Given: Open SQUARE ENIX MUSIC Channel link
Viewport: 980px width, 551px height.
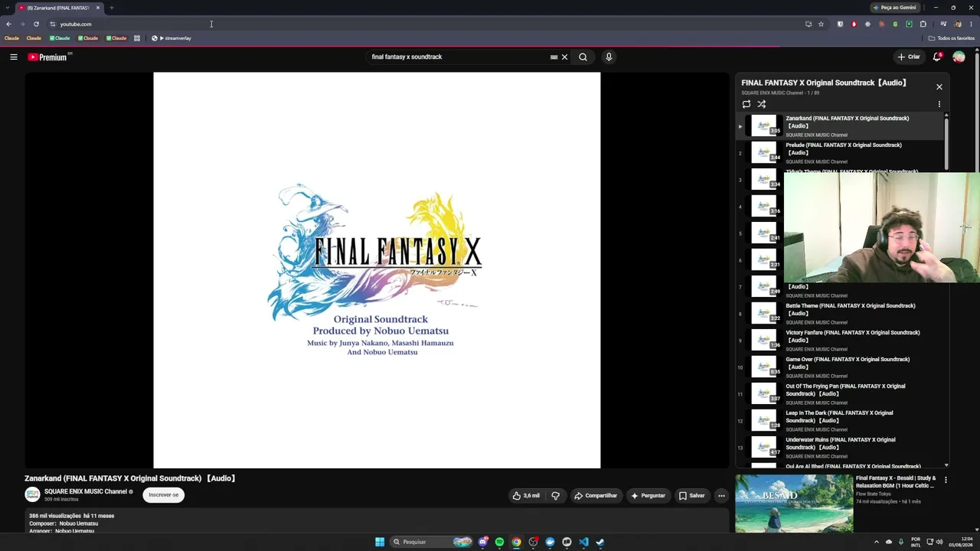Looking at the screenshot, I should pos(86,491).
